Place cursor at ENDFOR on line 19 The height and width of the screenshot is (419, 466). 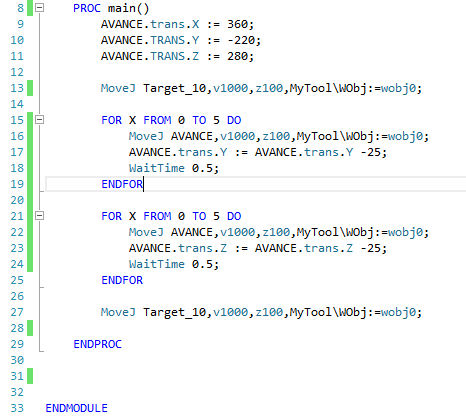pos(122,184)
